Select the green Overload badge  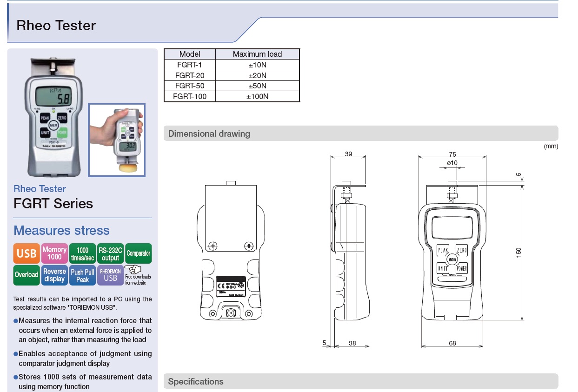click(x=27, y=275)
